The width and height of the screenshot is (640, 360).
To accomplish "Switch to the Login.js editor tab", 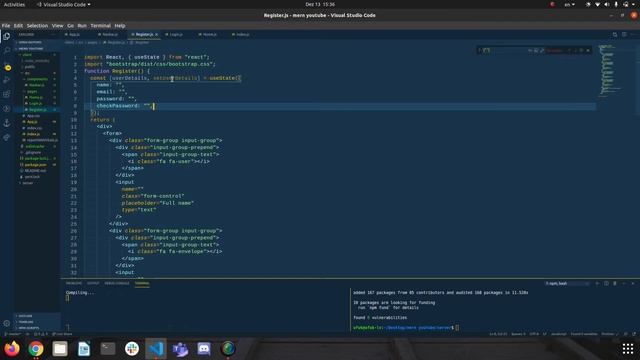I will click(x=175, y=35).
